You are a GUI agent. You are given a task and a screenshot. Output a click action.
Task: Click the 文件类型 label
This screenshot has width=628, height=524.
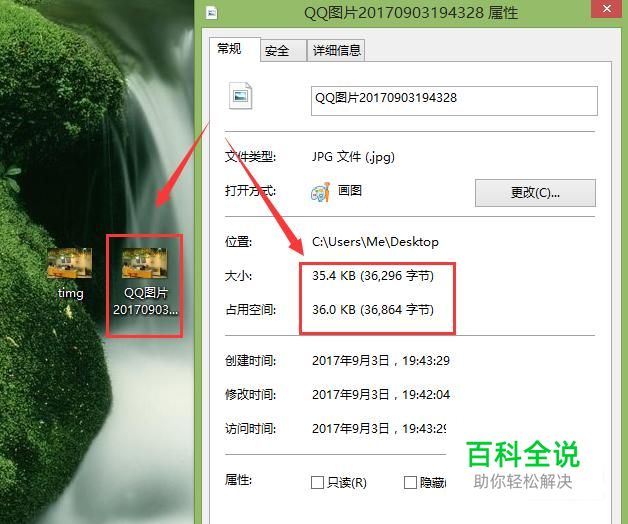(x=250, y=157)
